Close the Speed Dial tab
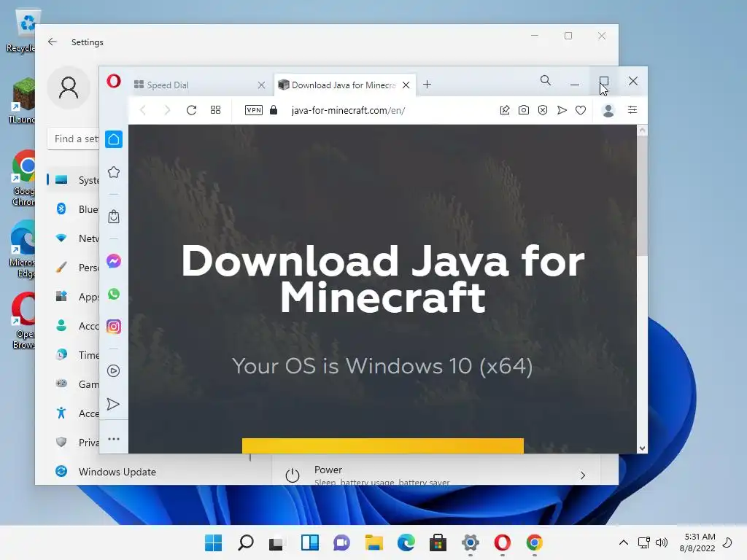Image resolution: width=747 pixels, height=560 pixels. point(261,85)
